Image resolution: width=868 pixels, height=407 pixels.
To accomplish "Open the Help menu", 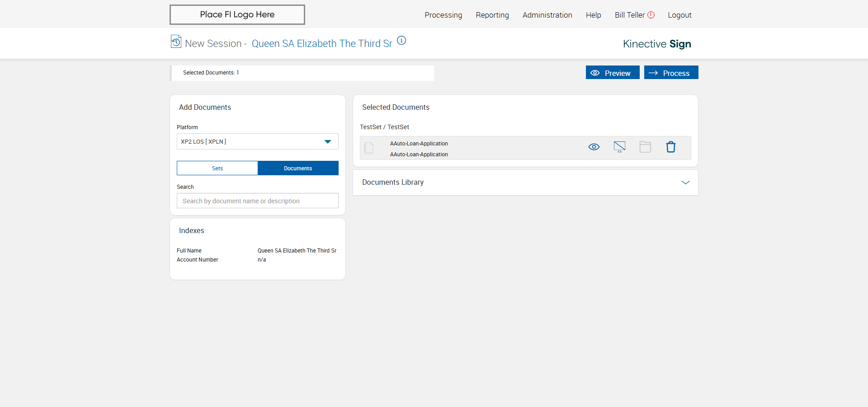I will (x=593, y=15).
